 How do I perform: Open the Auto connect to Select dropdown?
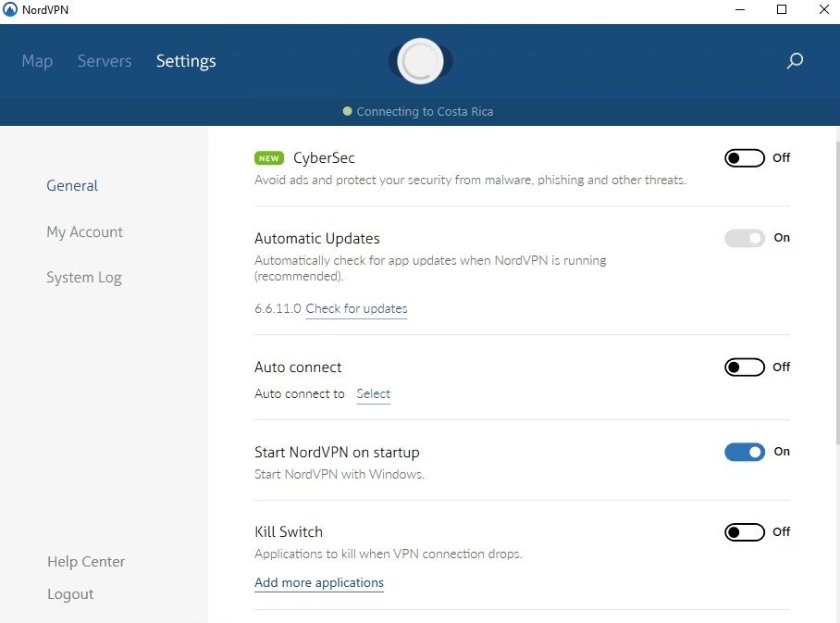(374, 394)
